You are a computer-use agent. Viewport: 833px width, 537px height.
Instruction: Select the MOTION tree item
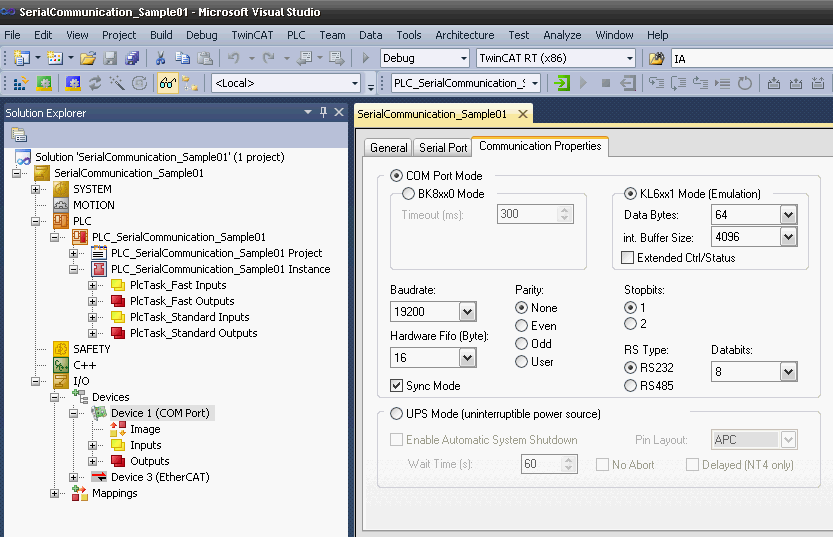pos(94,205)
